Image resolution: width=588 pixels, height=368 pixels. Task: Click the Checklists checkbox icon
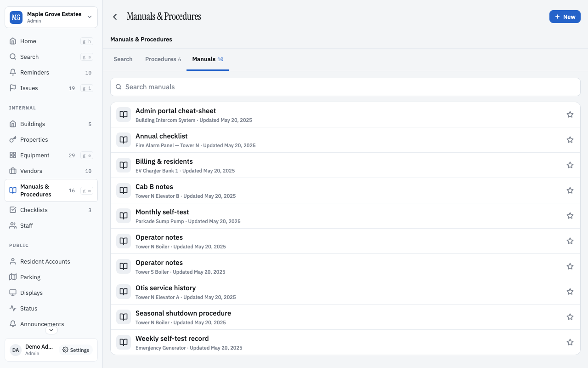tap(13, 210)
